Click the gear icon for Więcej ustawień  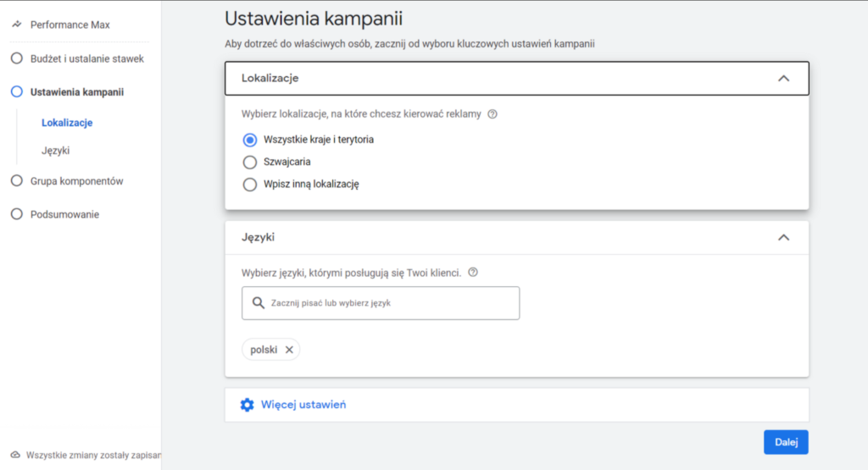click(x=247, y=405)
